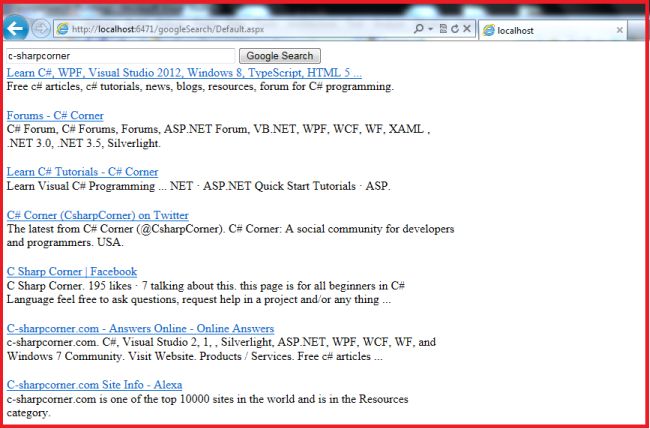Viewport: 650px width, 429px height.
Task: Click the compatibility view icon
Action: click(x=443, y=29)
